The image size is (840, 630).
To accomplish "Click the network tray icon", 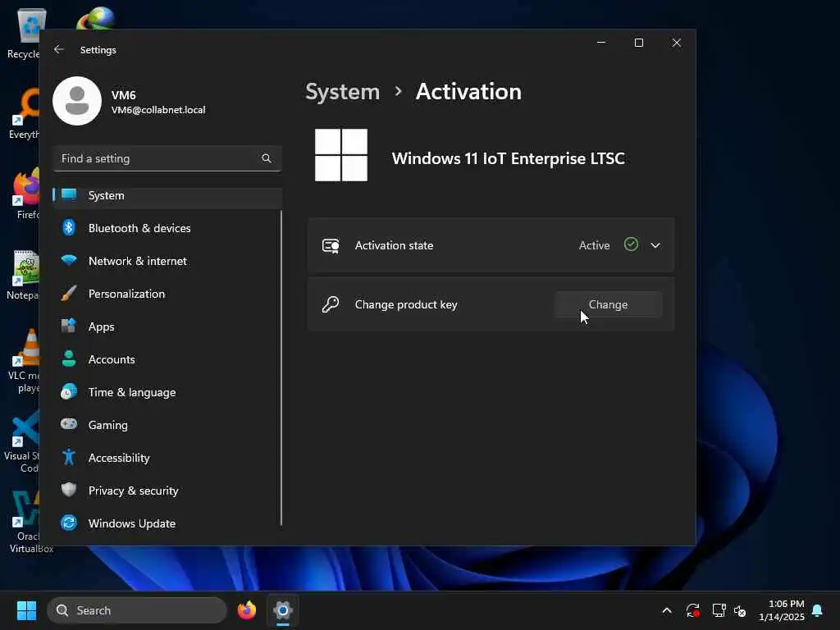I will coord(719,610).
